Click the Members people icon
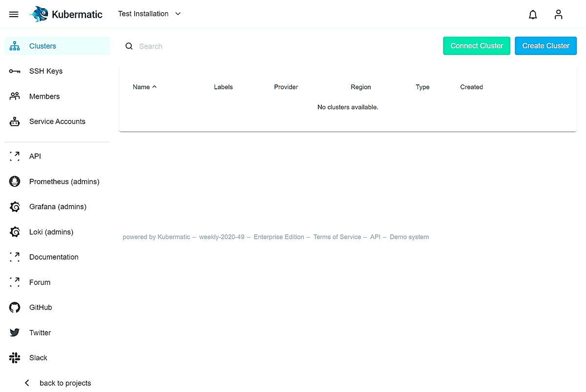This screenshot has height=392, width=586. (x=14, y=96)
